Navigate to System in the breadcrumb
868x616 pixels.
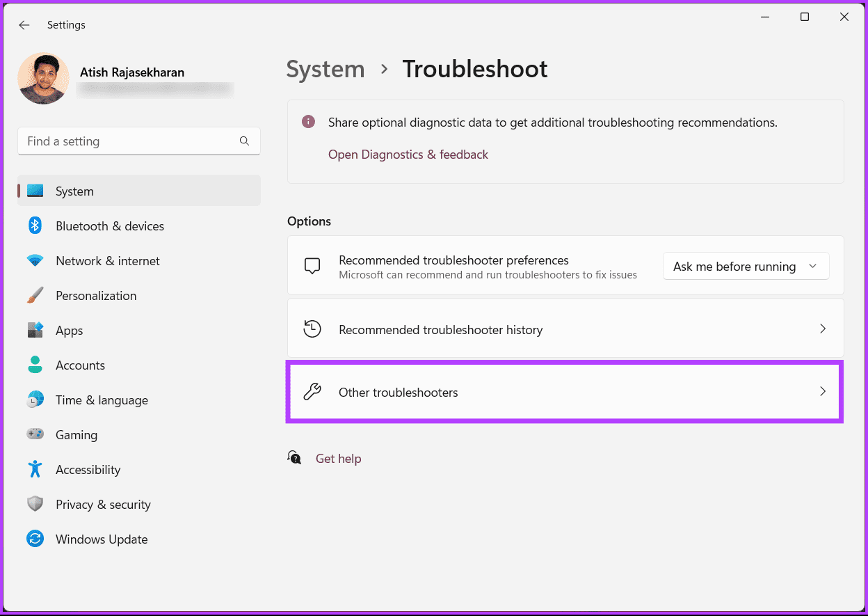coord(325,70)
